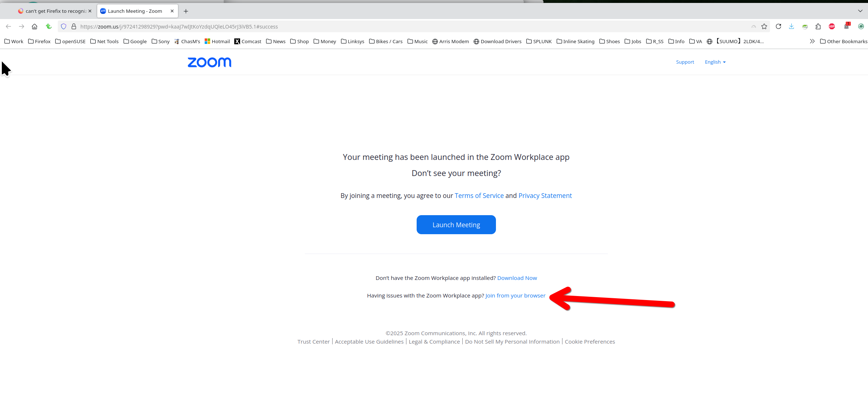The height and width of the screenshot is (393, 868).
Task: Expand the openSUSE bookmarks folder
Action: (70, 41)
